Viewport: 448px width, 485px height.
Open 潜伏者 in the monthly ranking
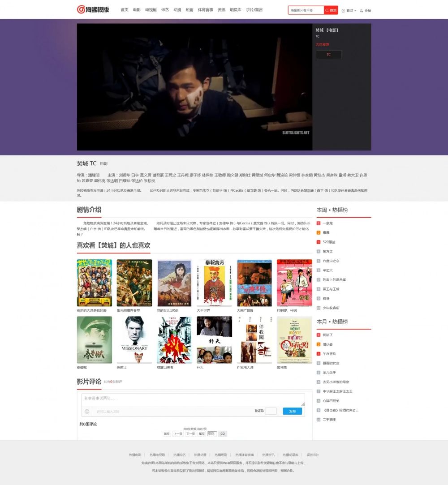tap(327, 344)
